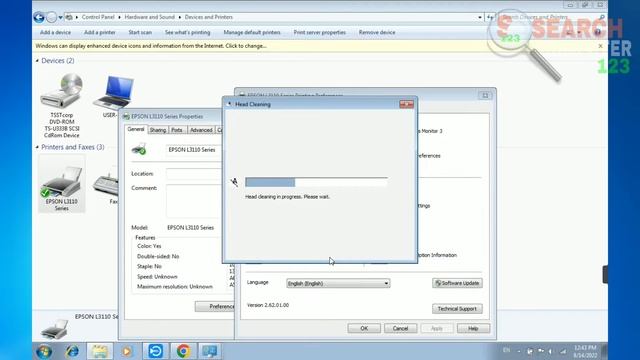Open the TSSTcorp DVD-ROM device icon
The width and height of the screenshot is (640, 360).
[62, 92]
